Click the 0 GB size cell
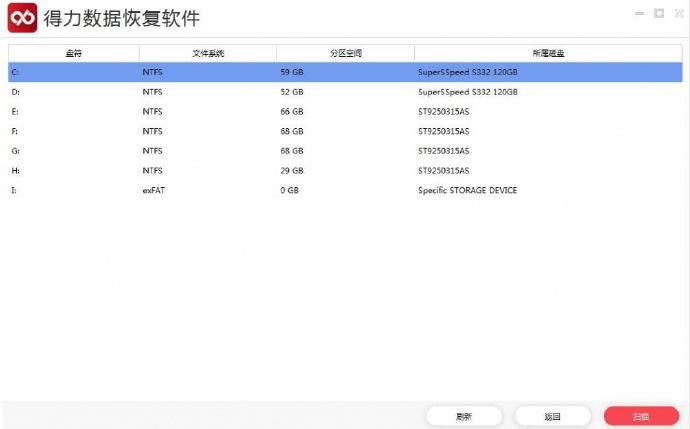690x429 pixels. click(x=290, y=191)
